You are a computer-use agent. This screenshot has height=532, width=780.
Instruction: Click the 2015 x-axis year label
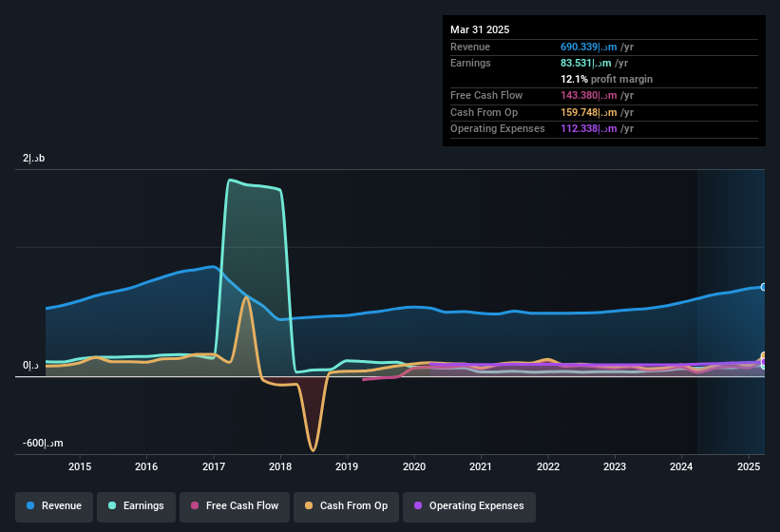click(x=80, y=466)
